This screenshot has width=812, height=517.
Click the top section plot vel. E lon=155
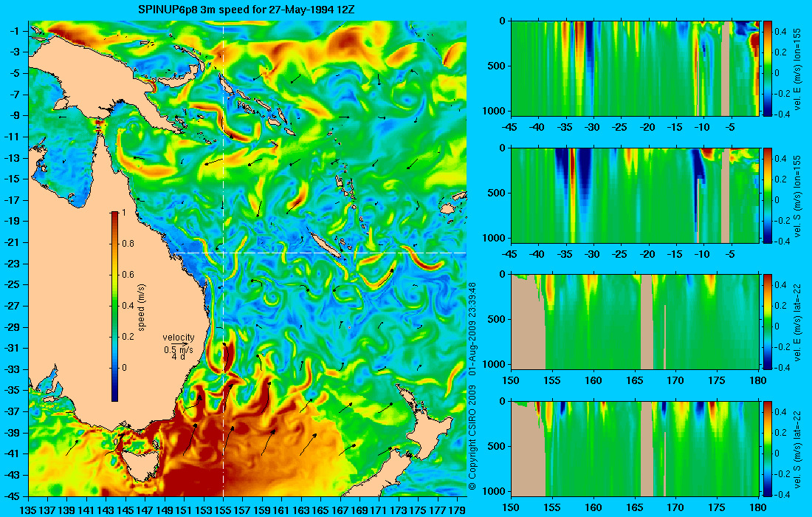(x=635, y=69)
